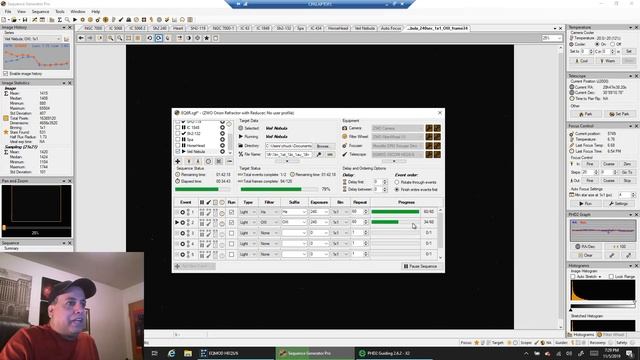The image size is (640, 360).
Task: Click the star icon in image toolbar
Action: pos(207,38)
